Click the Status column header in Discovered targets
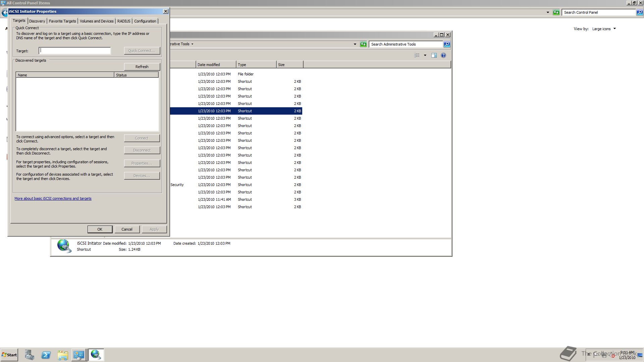This screenshot has height=362, width=644. pos(136,75)
